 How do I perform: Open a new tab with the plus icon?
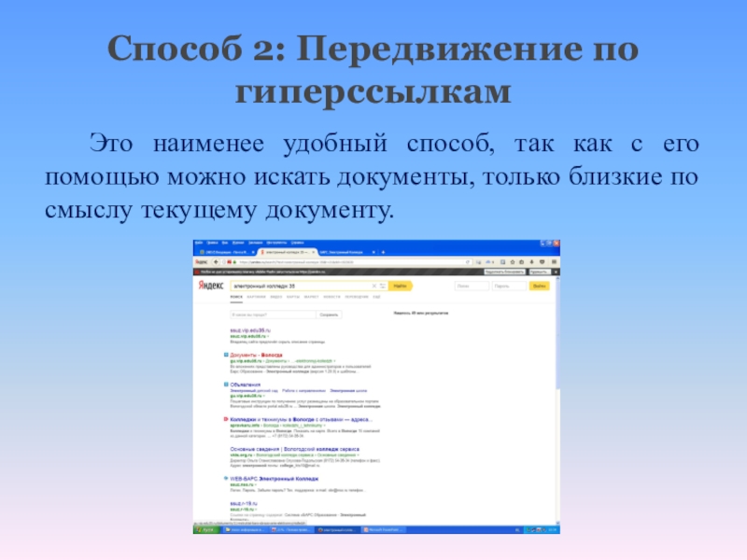click(x=381, y=252)
